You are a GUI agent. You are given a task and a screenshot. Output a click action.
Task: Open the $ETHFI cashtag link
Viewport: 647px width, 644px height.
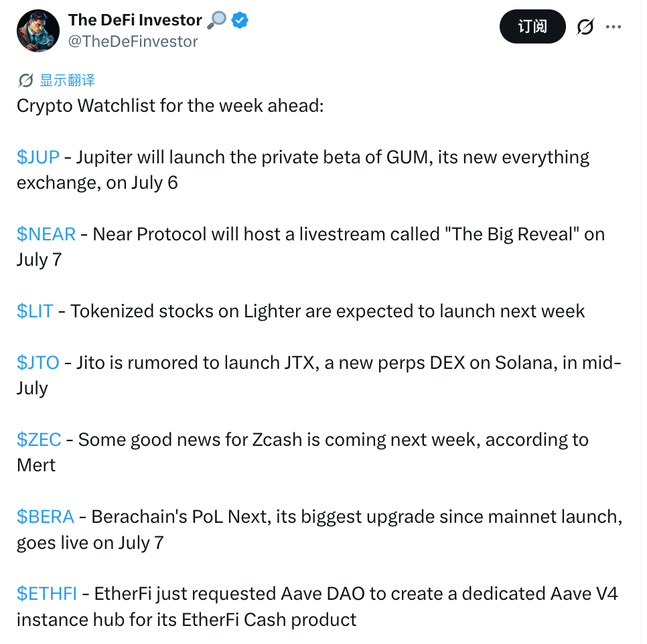(x=47, y=594)
